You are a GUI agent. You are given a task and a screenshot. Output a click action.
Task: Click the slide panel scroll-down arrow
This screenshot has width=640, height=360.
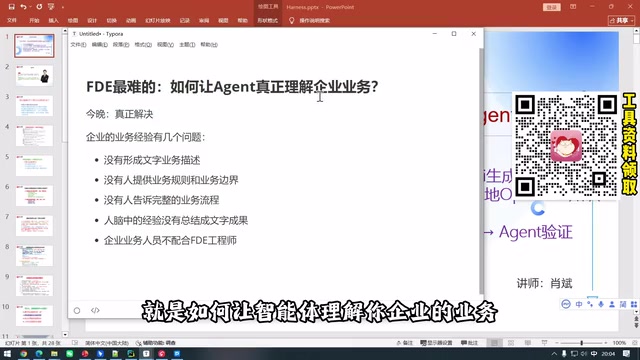pyautogui.click(x=64, y=335)
